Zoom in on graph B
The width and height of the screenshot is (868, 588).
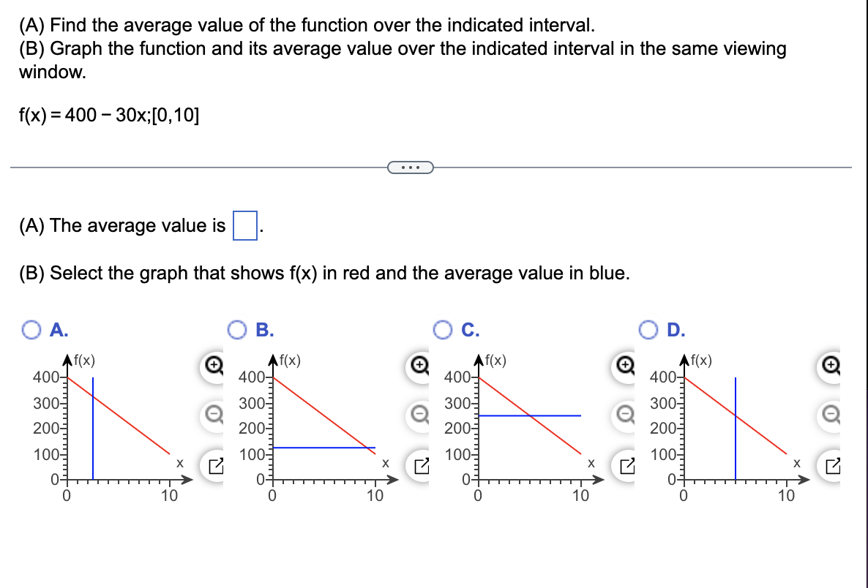click(419, 366)
